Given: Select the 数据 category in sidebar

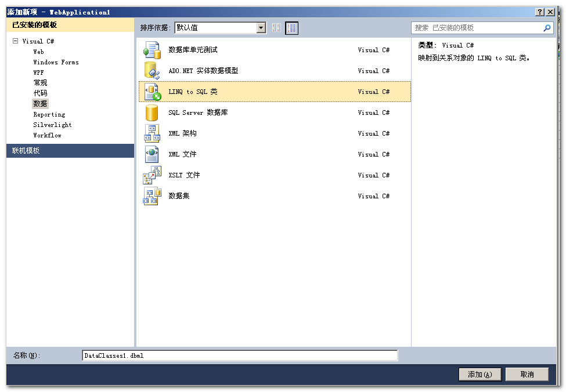Looking at the screenshot, I should pos(40,103).
